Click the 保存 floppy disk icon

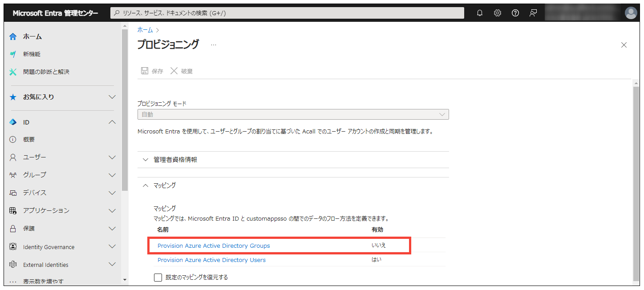(x=145, y=71)
